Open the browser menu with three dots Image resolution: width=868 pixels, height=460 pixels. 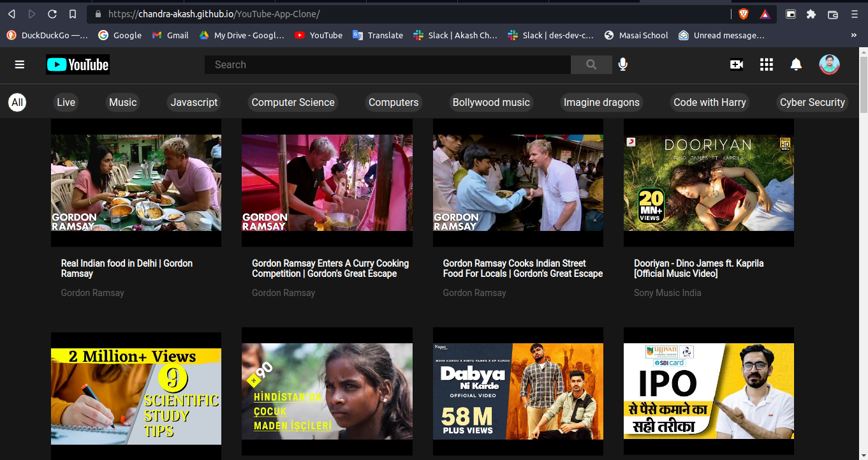tap(855, 13)
